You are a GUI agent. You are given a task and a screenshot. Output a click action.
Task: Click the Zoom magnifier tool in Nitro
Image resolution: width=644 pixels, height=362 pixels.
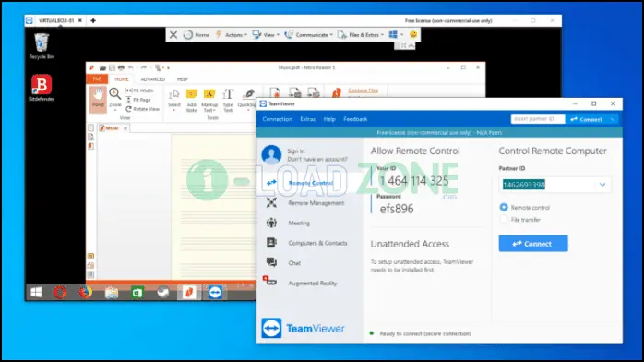click(115, 99)
